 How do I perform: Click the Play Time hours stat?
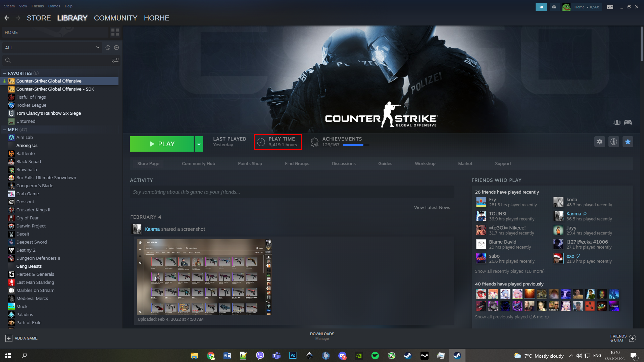point(278,142)
